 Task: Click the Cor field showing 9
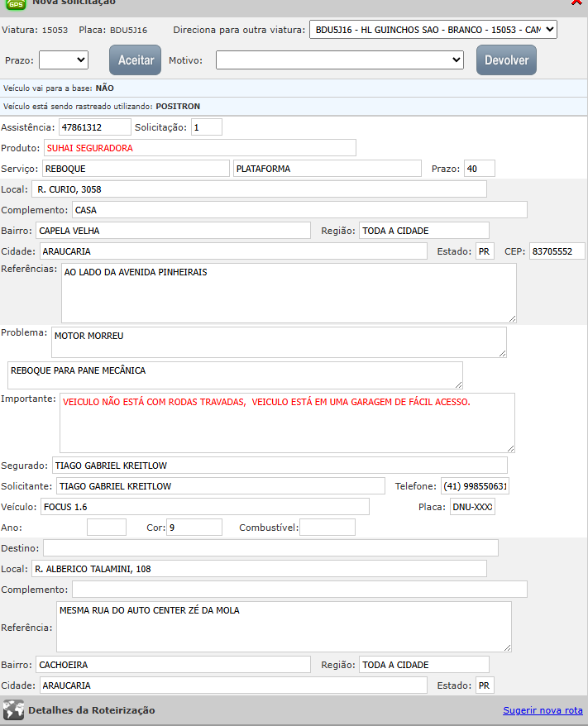194,528
